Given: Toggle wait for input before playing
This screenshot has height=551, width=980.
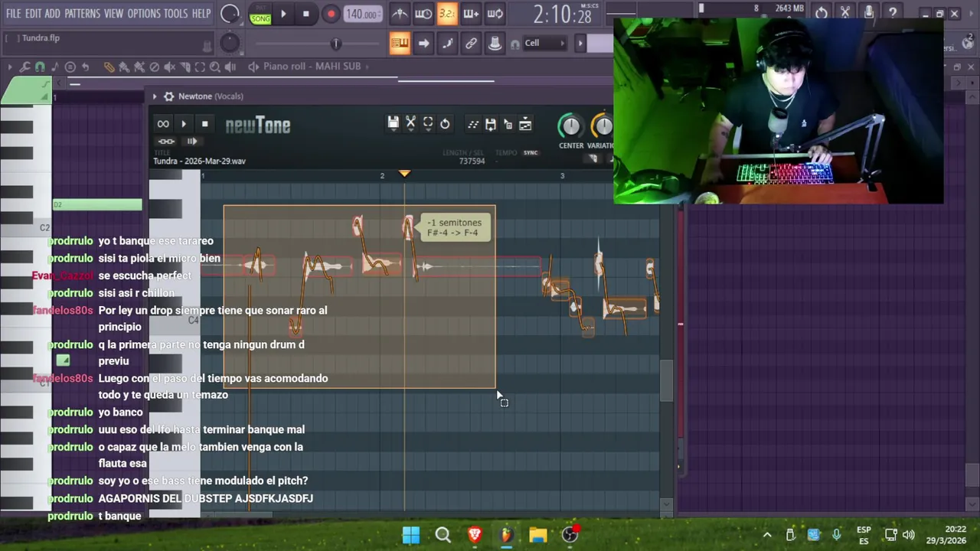Looking at the screenshot, I should pos(423,14).
